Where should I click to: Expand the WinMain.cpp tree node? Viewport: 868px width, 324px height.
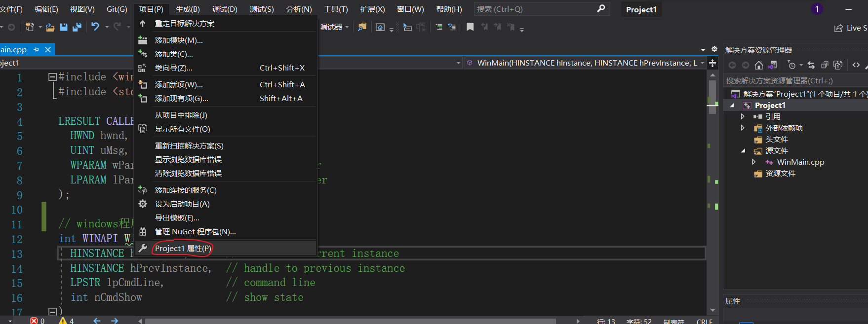pos(753,162)
